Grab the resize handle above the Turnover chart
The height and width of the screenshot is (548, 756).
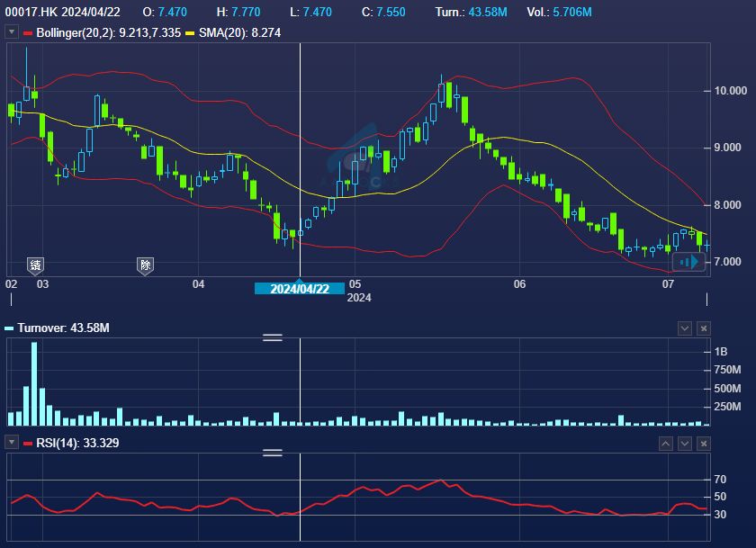pyautogui.click(x=272, y=337)
